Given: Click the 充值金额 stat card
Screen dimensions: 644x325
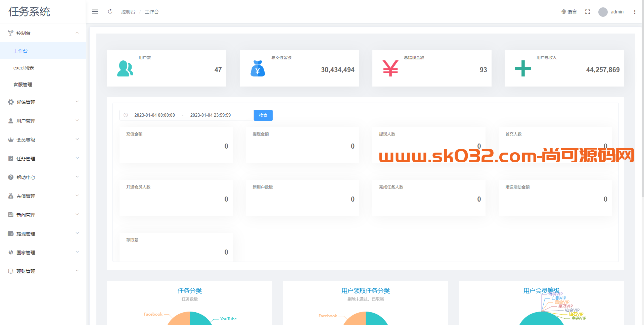Looking at the screenshot, I should (x=176, y=145).
